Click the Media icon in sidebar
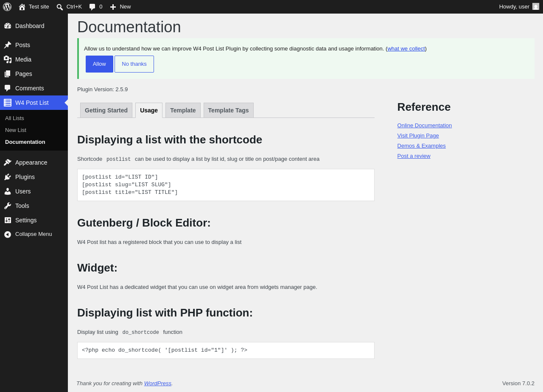 pos(8,59)
